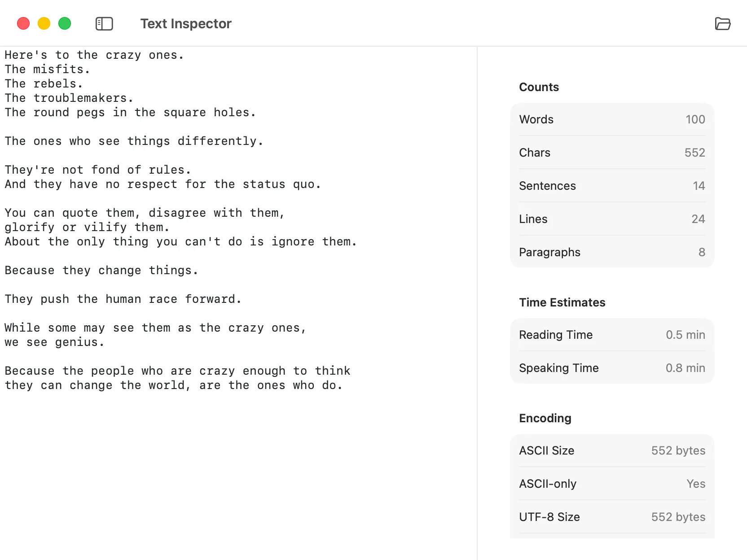Viewport: 747px width, 560px height.
Task: Select the Speaking Time estimate
Action: 611,368
